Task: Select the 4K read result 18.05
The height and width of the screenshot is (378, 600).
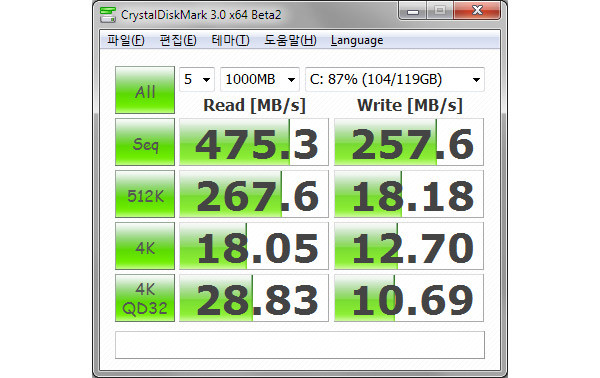Action: coord(254,246)
